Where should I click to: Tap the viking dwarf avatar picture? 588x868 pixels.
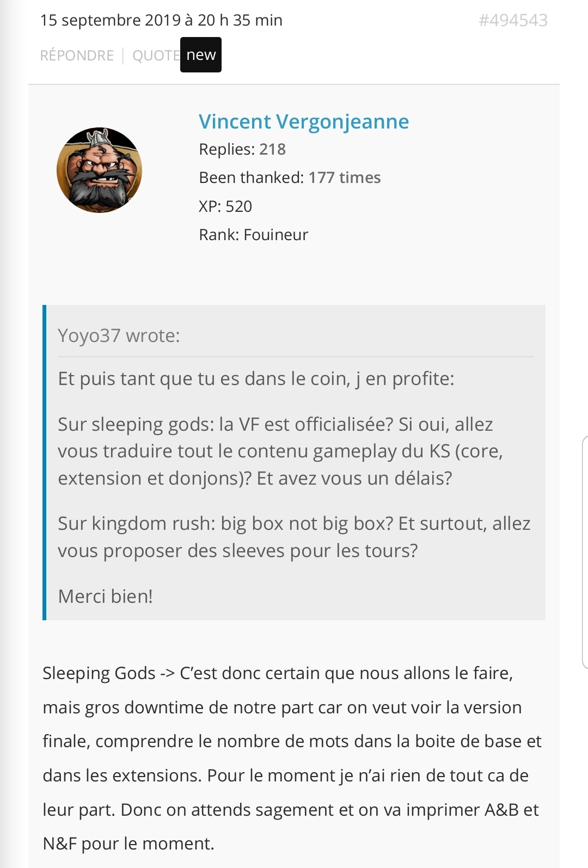[99, 170]
